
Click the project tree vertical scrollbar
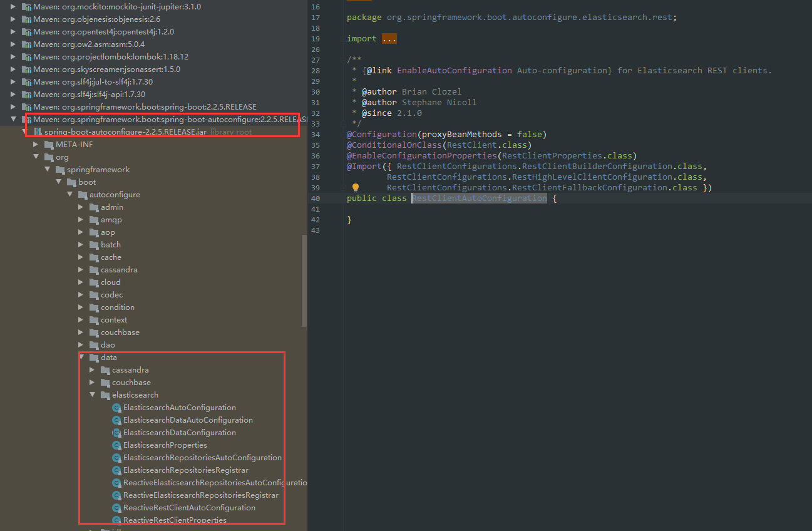point(304,281)
